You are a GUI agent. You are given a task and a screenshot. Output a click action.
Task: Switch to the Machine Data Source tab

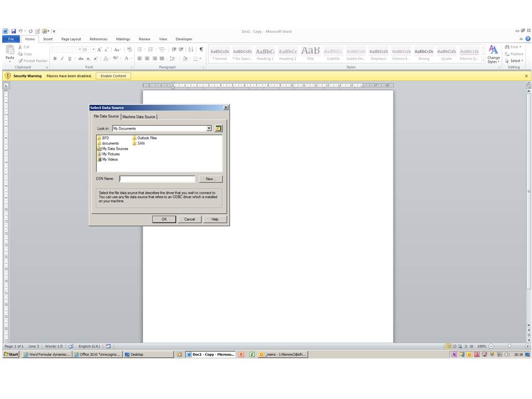[139, 117]
